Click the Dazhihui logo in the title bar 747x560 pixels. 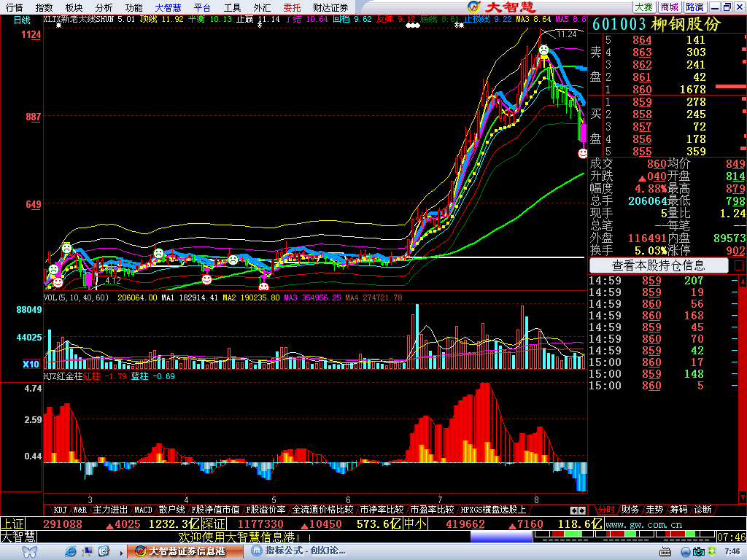[502, 7]
